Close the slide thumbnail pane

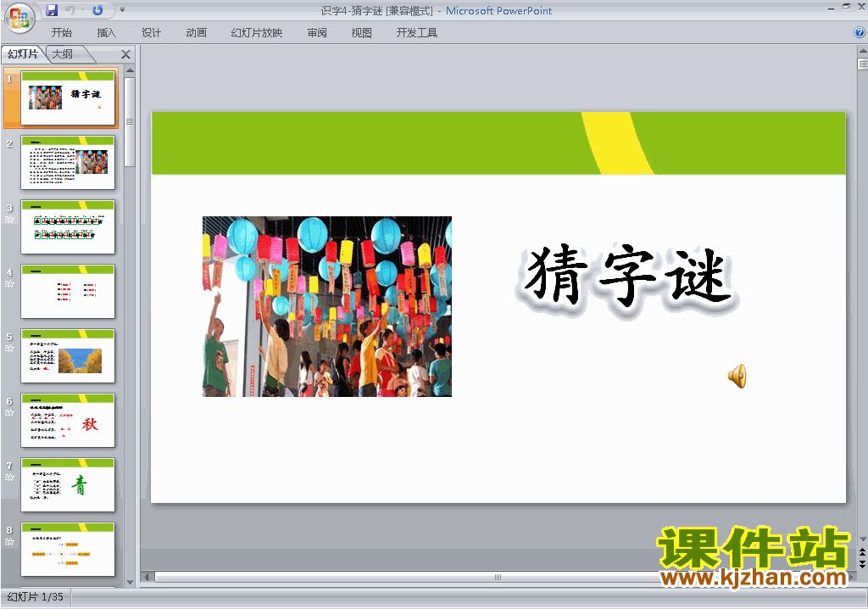click(125, 54)
